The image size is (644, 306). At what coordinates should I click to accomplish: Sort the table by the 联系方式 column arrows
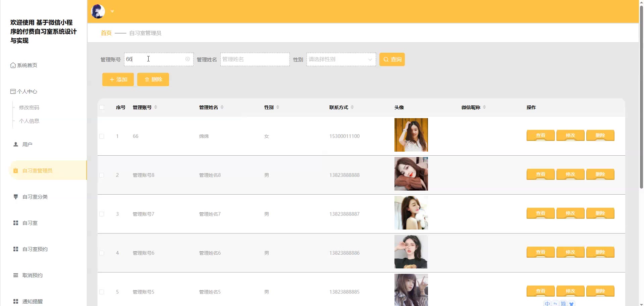[x=352, y=107]
